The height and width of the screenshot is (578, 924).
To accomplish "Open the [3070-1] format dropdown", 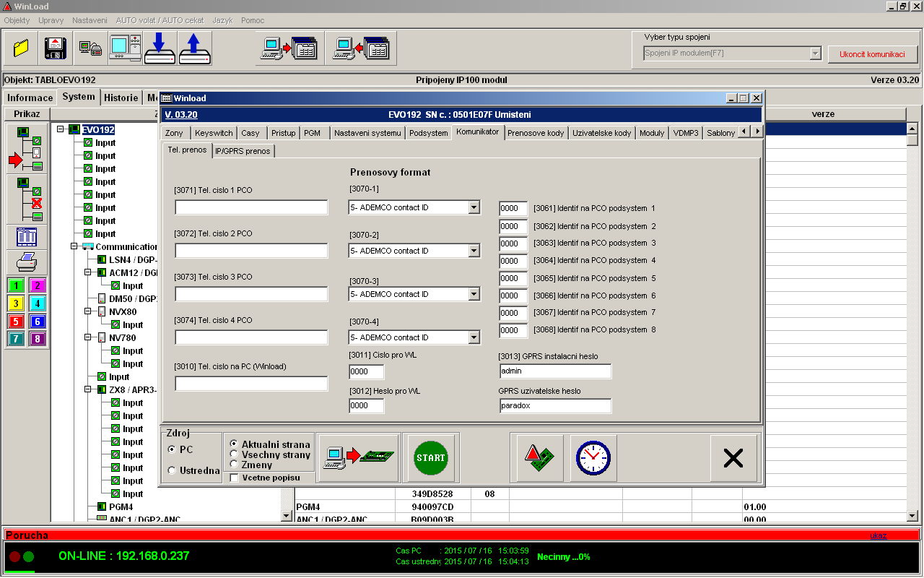I will [474, 207].
